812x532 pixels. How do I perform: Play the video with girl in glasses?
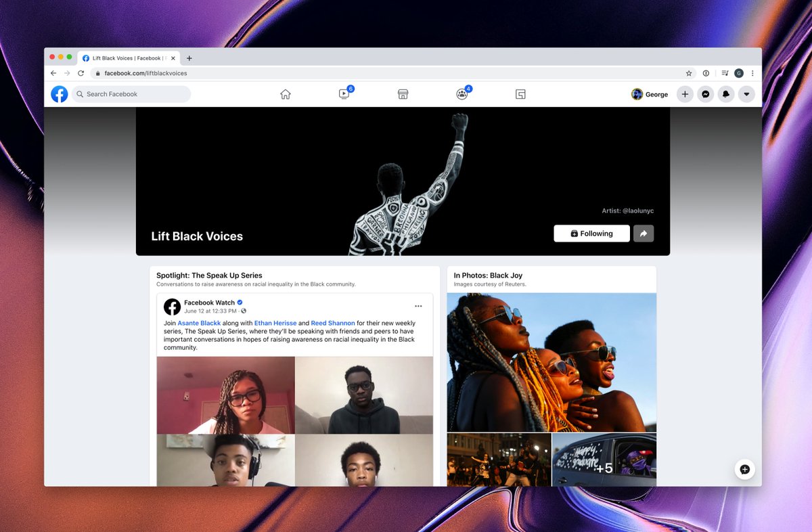[x=226, y=395]
